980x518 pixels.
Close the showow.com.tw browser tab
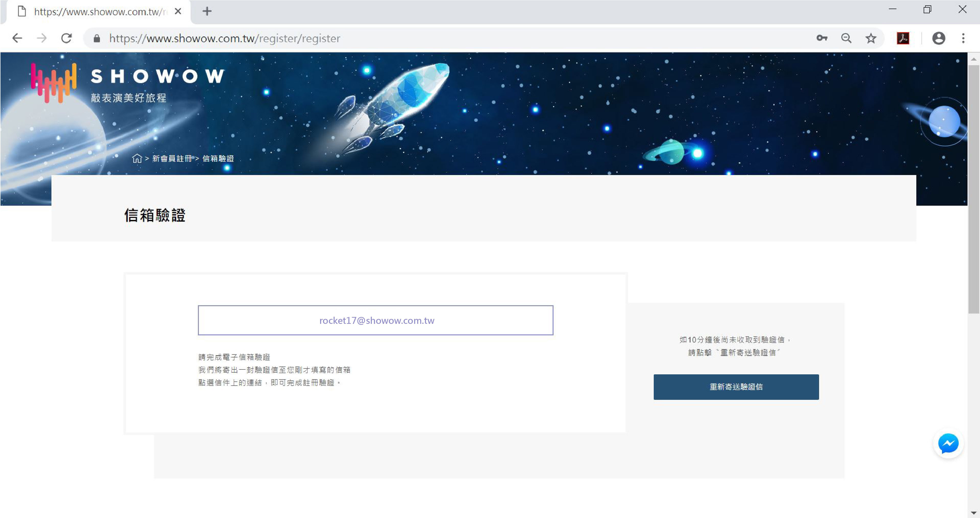point(178,12)
